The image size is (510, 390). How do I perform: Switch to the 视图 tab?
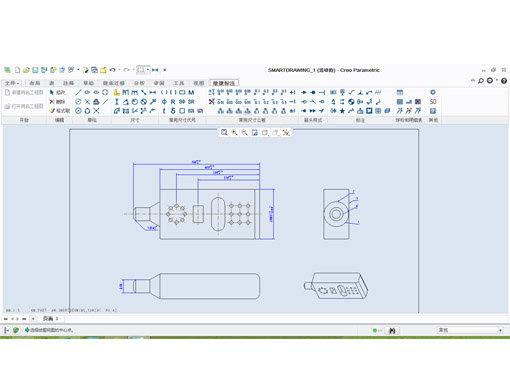pyautogui.click(x=198, y=83)
